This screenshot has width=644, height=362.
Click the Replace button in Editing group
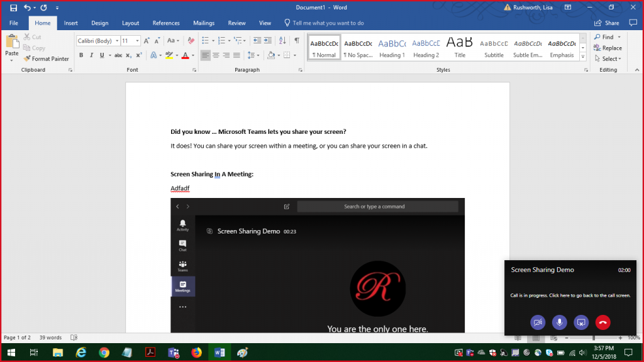[608, 48]
